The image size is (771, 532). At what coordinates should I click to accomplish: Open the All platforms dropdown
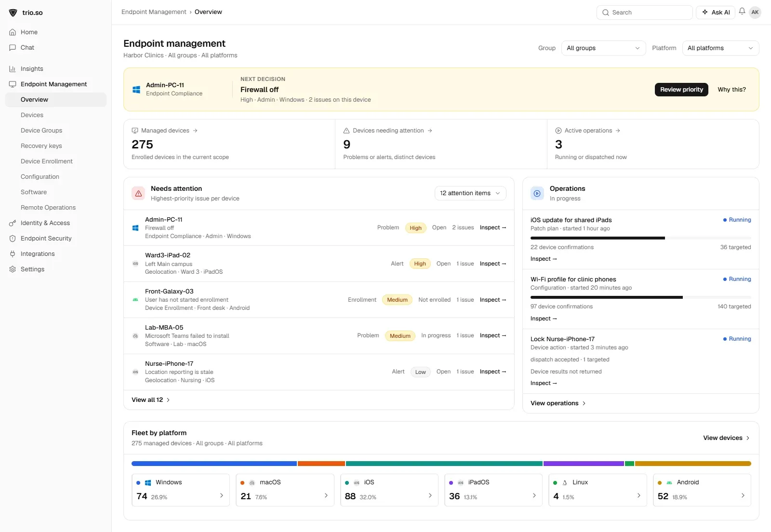click(720, 48)
